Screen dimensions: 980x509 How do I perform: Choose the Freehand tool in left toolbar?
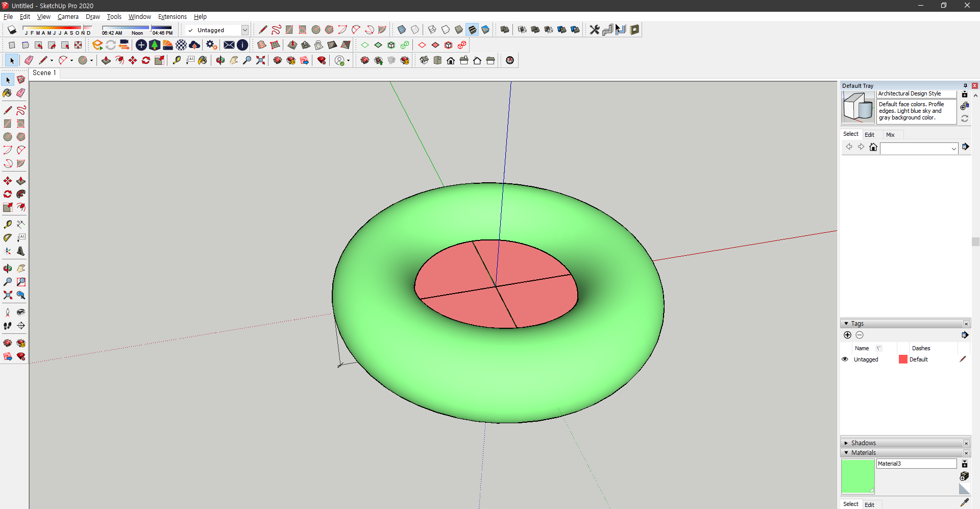(x=21, y=110)
